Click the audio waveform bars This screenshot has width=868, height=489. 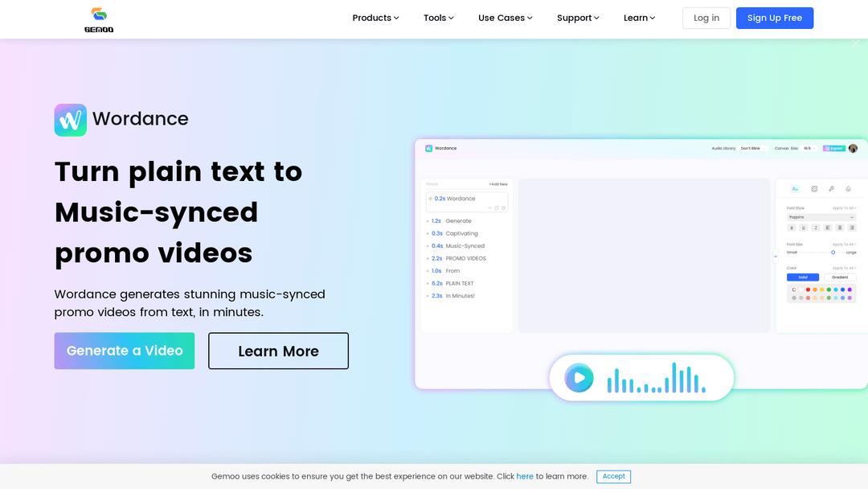(656, 378)
